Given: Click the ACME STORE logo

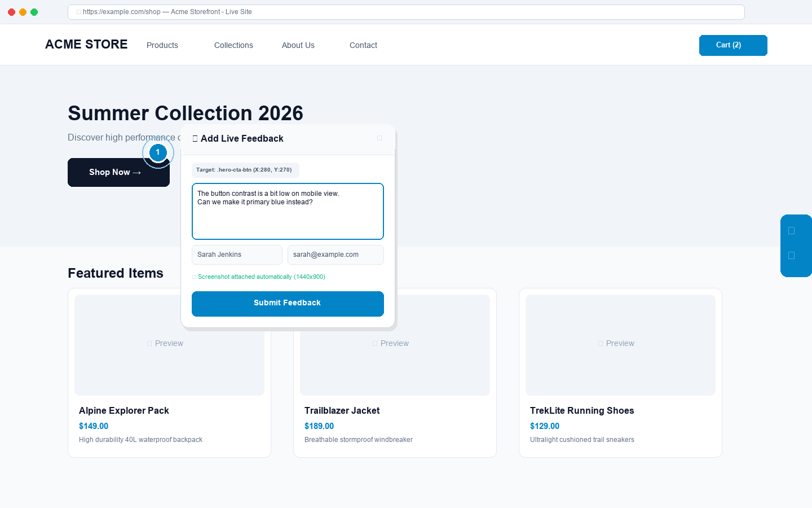Looking at the screenshot, I should (86, 45).
